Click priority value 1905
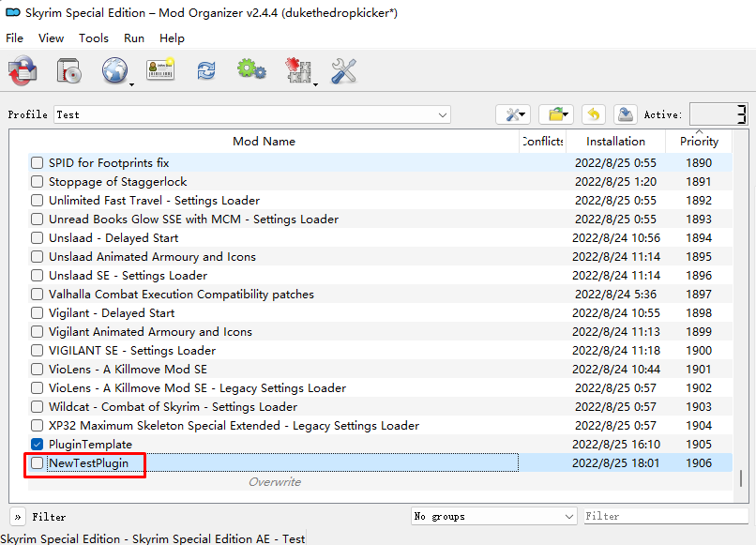This screenshot has height=545, width=756. pos(699,445)
